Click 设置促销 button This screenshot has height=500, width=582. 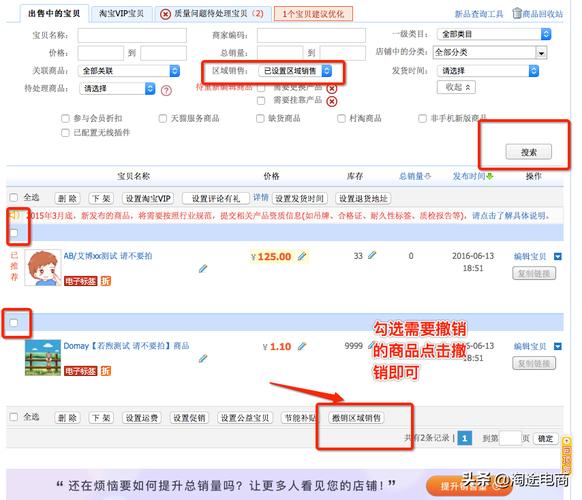(x=189, y=418)
